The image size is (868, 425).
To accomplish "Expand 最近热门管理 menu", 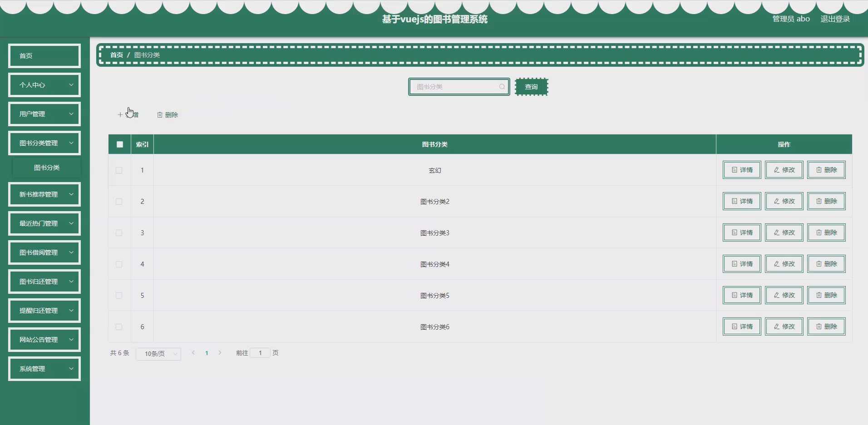I will 44,223.
